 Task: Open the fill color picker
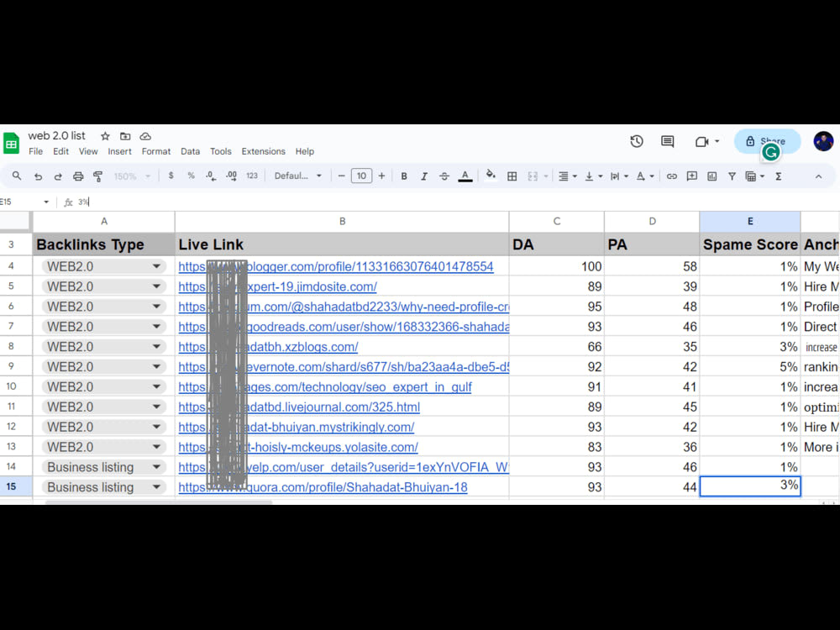(x=491, y=176)
